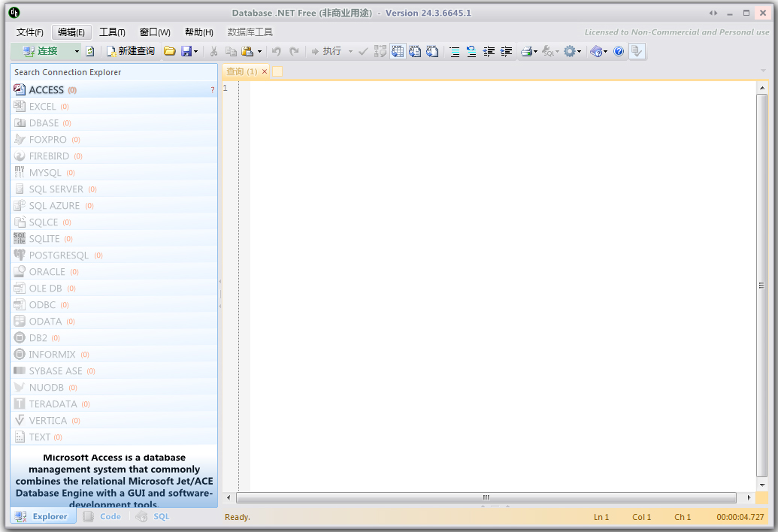Click the red question mark beside ACCESS
The width and height of the screenshot is (778, 532).
pyautogui.click(x=213, y=89)
